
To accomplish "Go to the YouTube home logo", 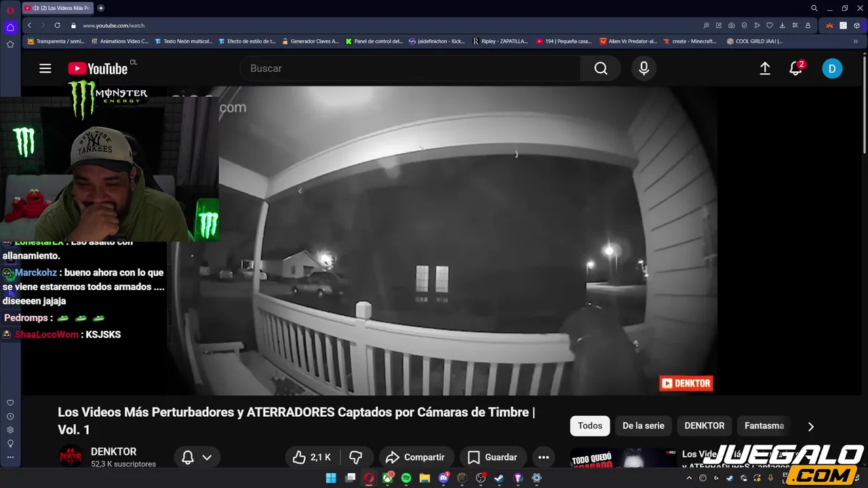I will (x=98, y=68).
